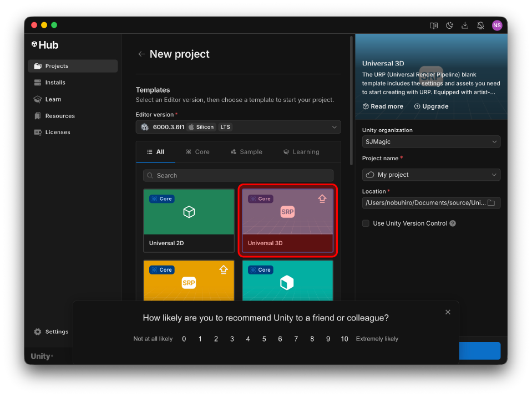Viewport: 532px width, 397px height.
Task: Open the Unity organization dropdown
Action: [x=431, y=142]
